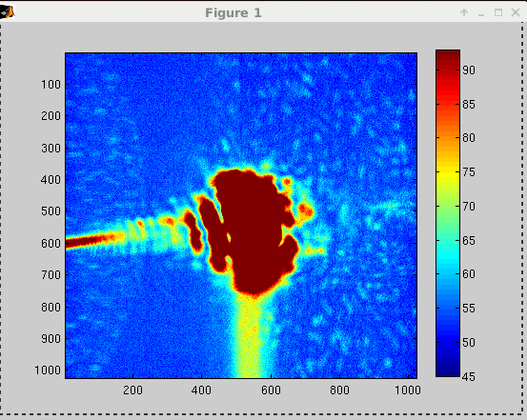Click the colorbar tick label 90
This screenshot has height=420, width=527.
tap(469, 70)
